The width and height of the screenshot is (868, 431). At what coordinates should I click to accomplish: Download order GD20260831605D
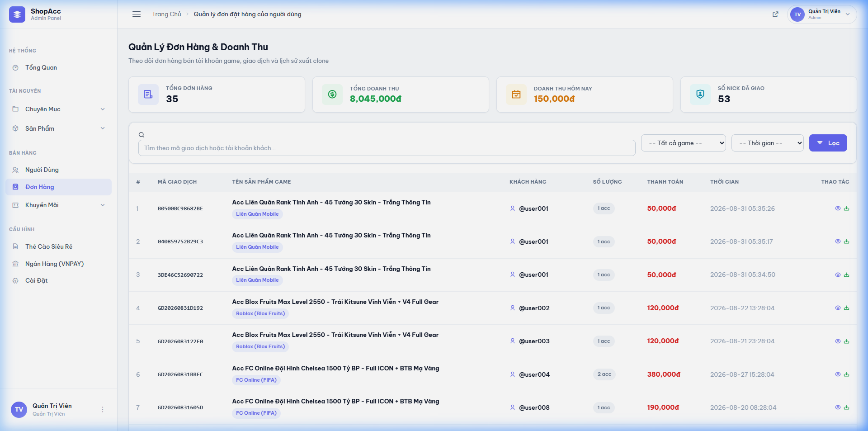(x=847, y=407)
